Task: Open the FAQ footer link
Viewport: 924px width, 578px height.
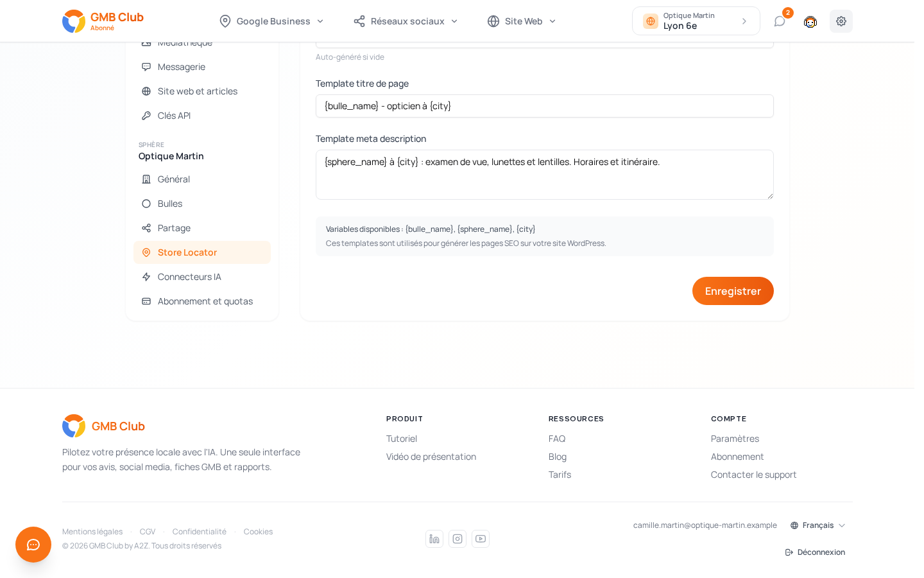Action: [x=557, y=439]
